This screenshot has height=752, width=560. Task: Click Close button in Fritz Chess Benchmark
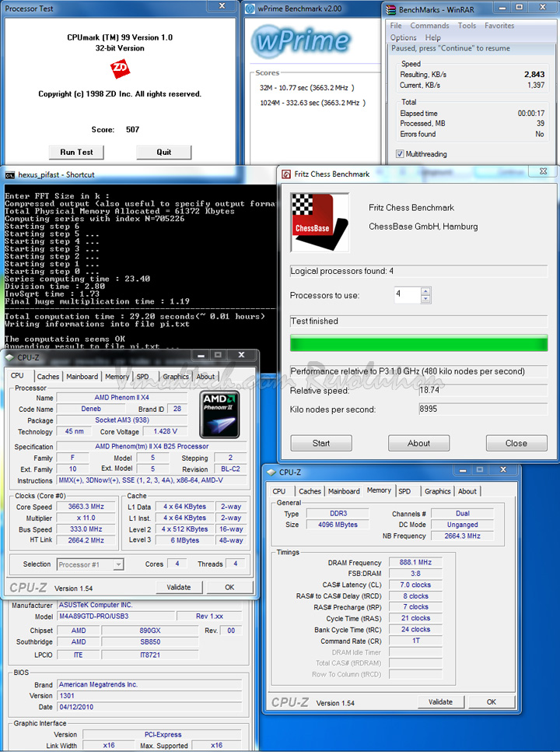516,443
